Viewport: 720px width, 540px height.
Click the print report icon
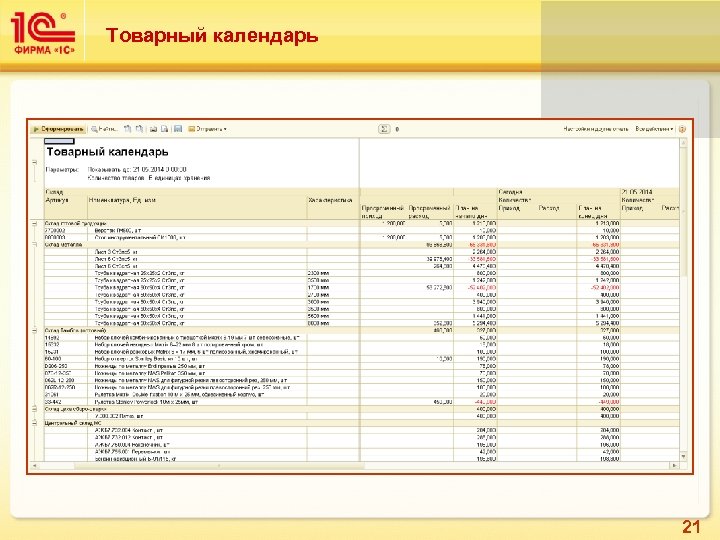point(154,129)
